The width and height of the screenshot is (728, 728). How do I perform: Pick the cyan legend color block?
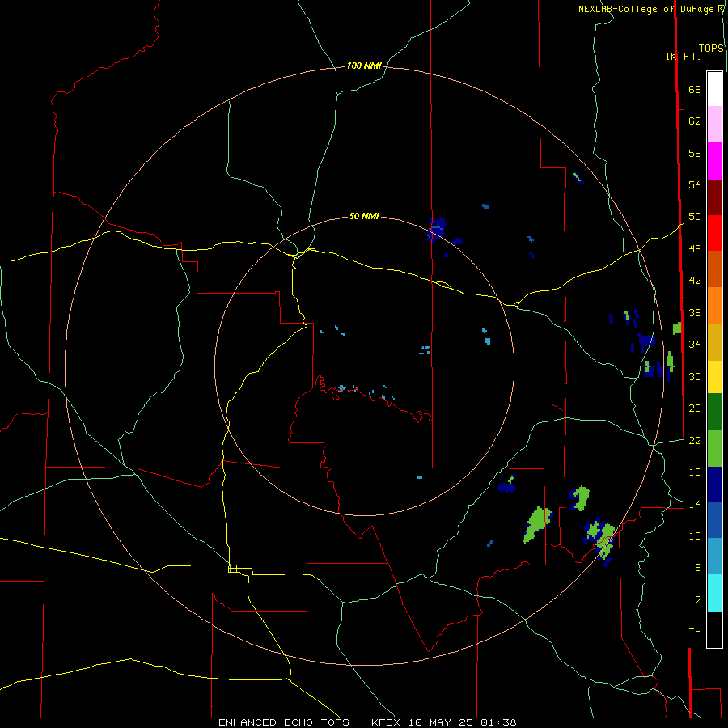tap(714, 593)
